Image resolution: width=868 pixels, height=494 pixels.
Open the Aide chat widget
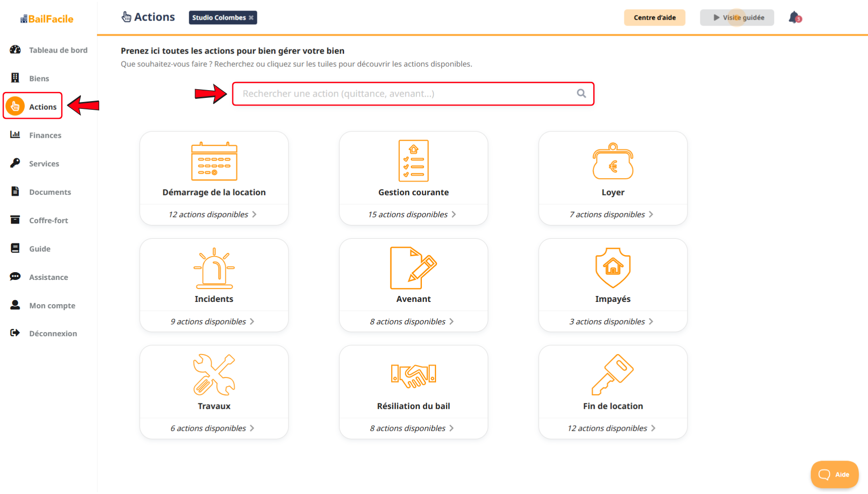(x=834, y=474)
